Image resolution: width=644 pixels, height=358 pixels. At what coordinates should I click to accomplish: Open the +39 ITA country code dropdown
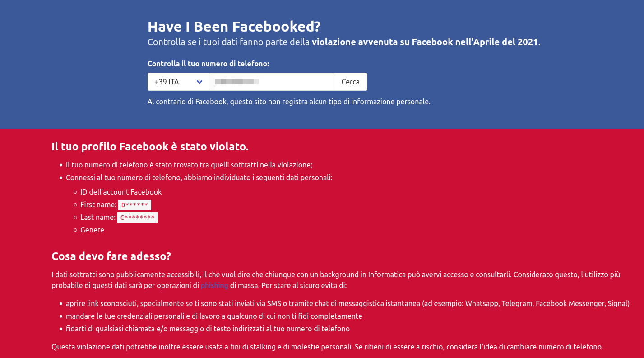click(179, 82)
